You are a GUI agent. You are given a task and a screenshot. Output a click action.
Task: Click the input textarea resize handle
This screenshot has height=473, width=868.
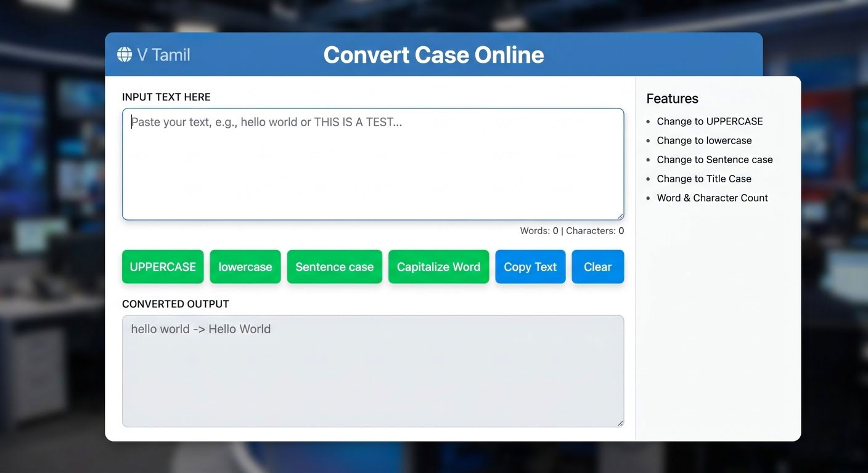(x=620, y=216)
